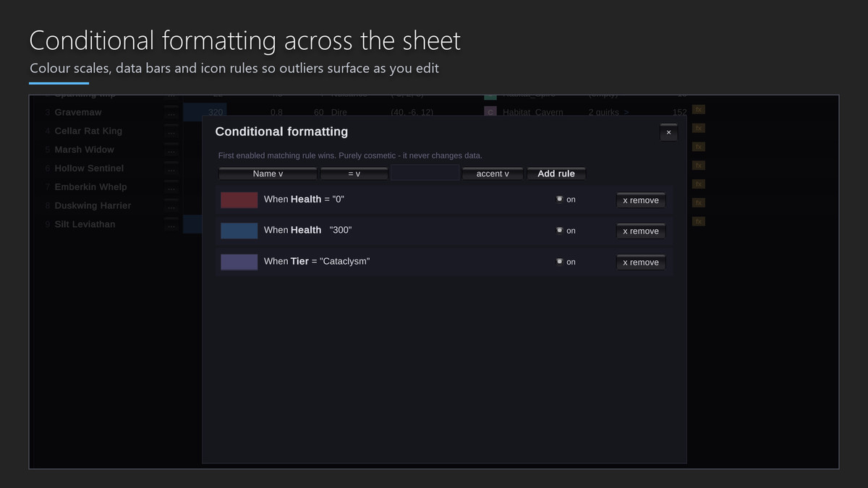Select the Marsh Widow name cell
The image size is (868, 488).
click(84, 150)
